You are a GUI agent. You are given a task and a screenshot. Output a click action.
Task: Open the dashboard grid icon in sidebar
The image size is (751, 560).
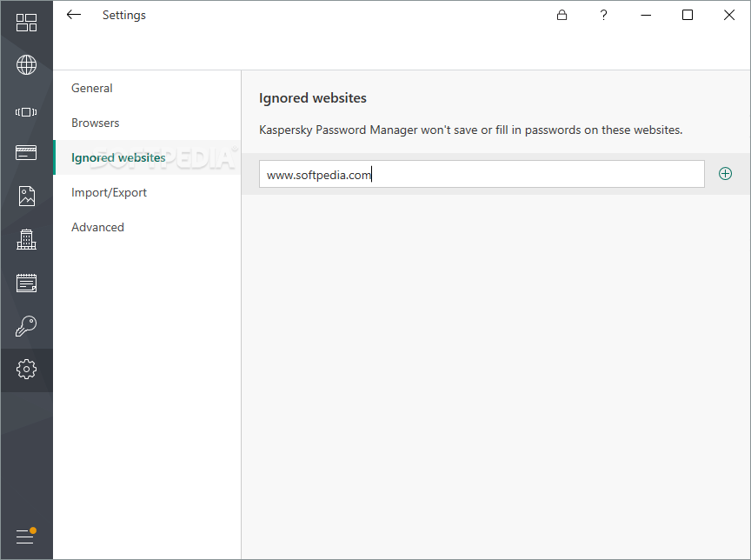coord(26,23)
